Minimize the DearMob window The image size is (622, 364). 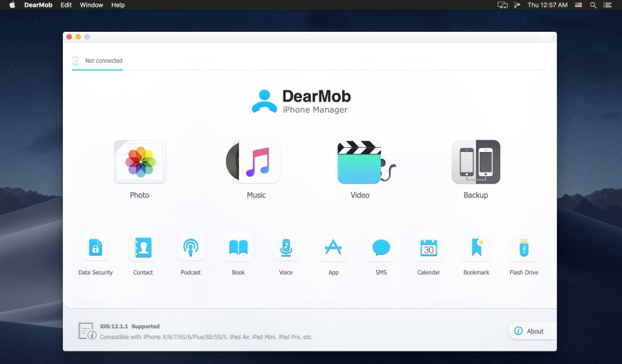[x=78, y=37]
